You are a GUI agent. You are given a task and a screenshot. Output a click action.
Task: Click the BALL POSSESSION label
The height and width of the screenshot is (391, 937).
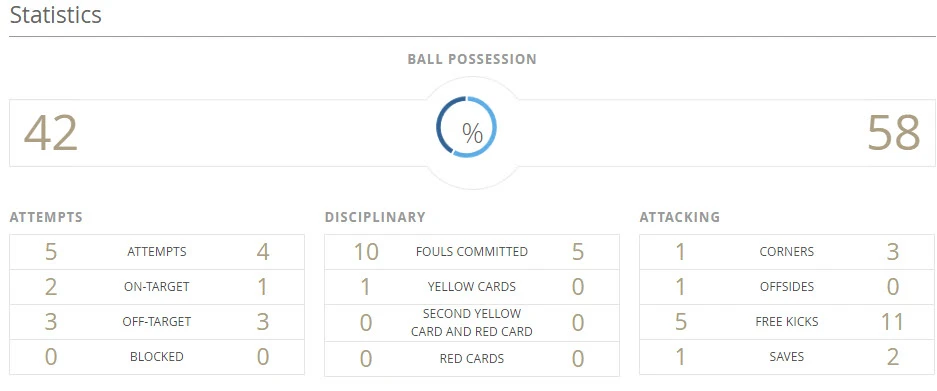pos(472,59)
